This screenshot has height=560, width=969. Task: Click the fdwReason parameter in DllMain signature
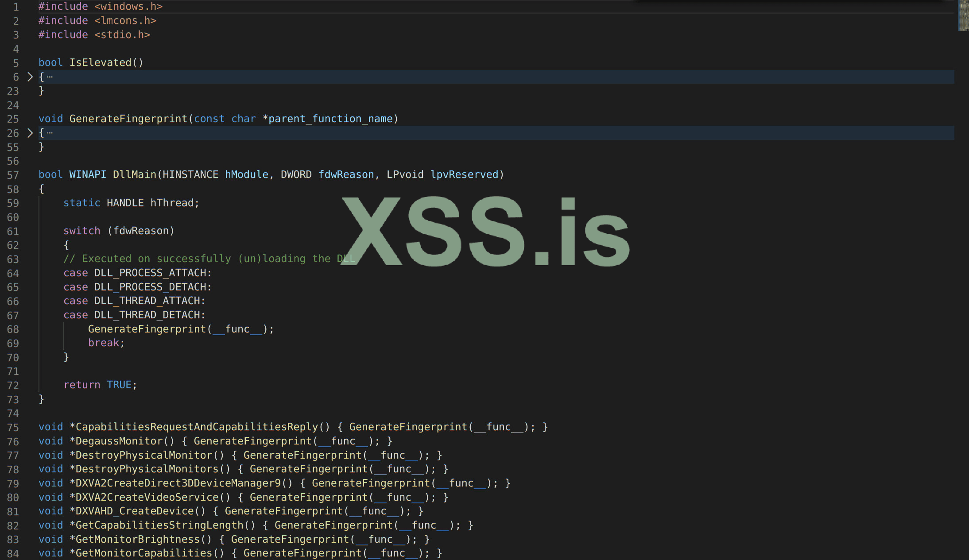tap(346, 175)
